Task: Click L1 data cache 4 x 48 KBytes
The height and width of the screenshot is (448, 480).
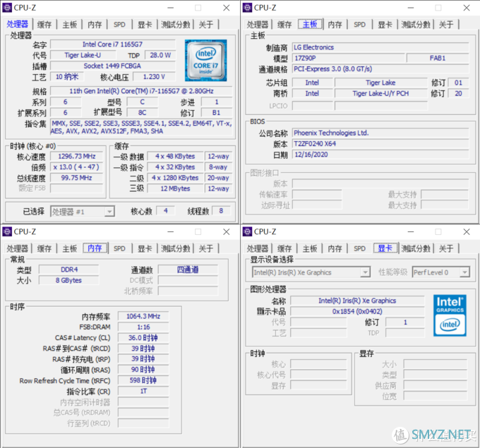Action: [x=175, y=157]
